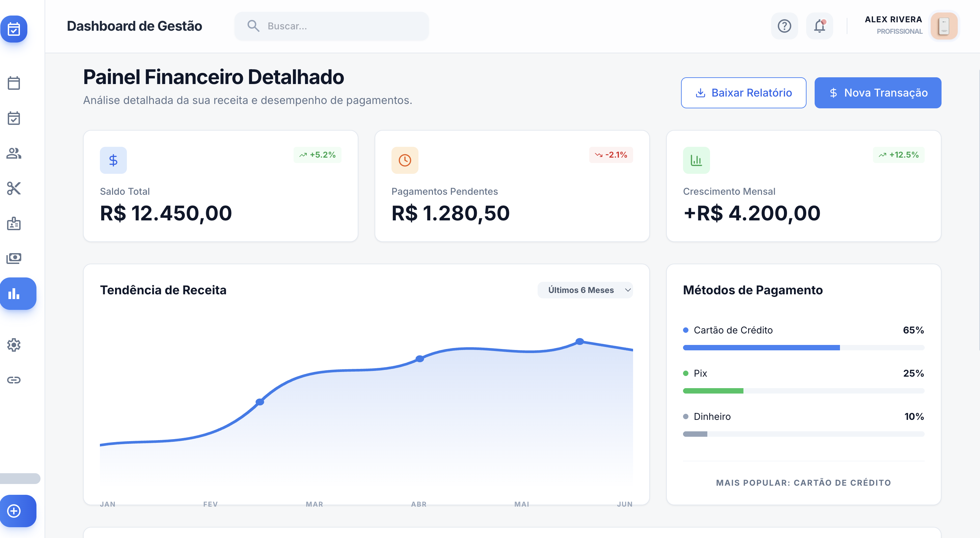Select the active bar chart reports icon

coord(18,294)
